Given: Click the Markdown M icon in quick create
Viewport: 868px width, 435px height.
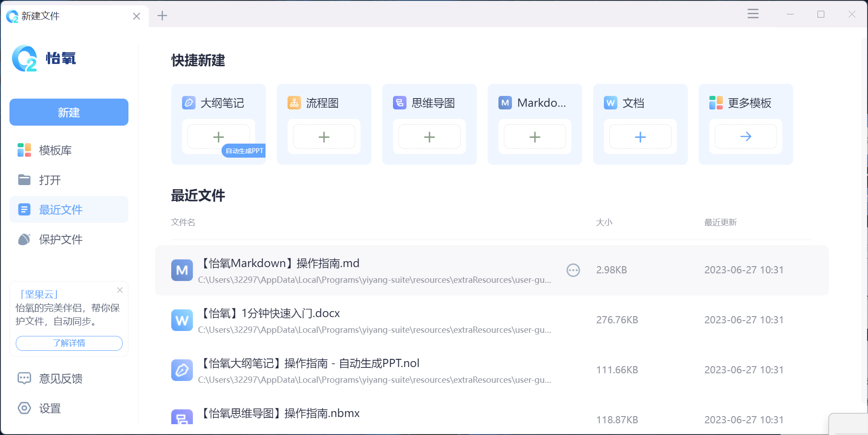Looking at the screenshot, I should [x=505, y=103].
